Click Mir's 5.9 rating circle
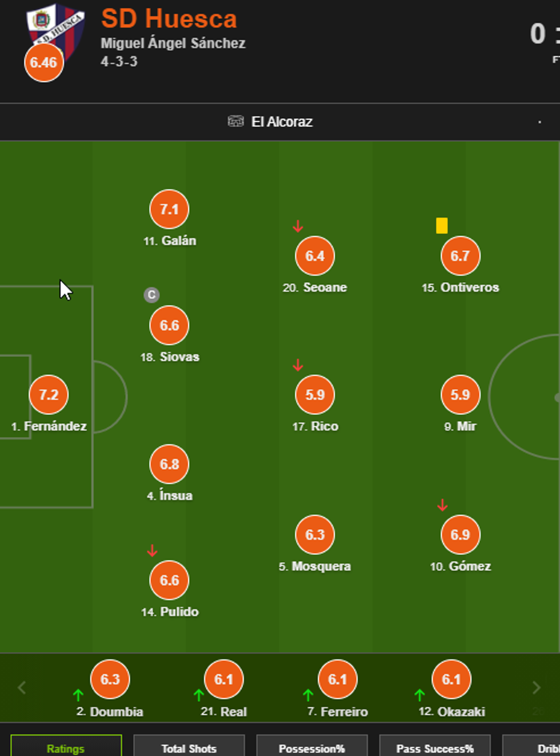 (460, 394)
